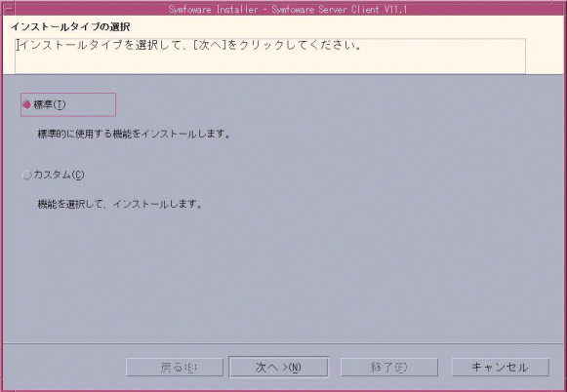Click the heading インストールタイプの選択

70,27
